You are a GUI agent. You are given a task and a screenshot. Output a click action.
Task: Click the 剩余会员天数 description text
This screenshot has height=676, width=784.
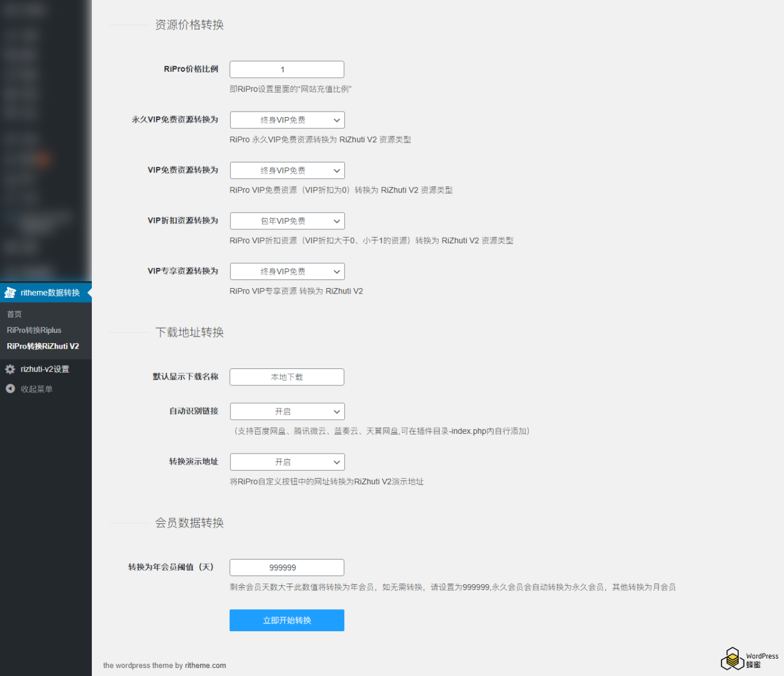[x=453, y=587]
